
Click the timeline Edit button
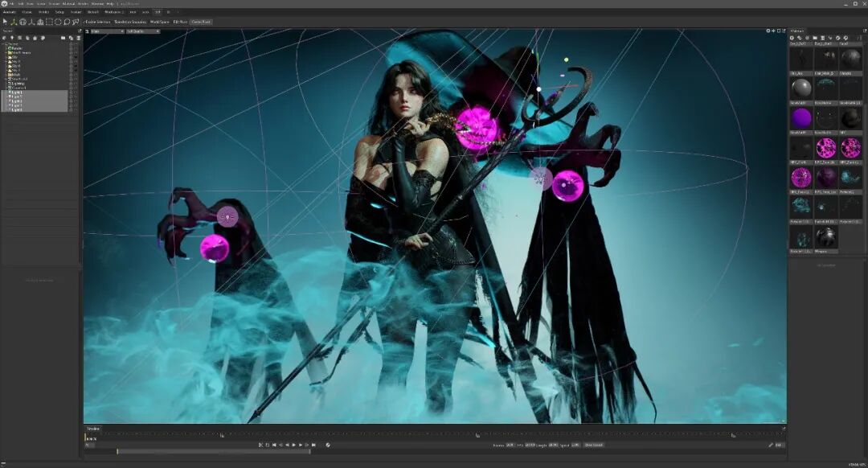point(779,445)
